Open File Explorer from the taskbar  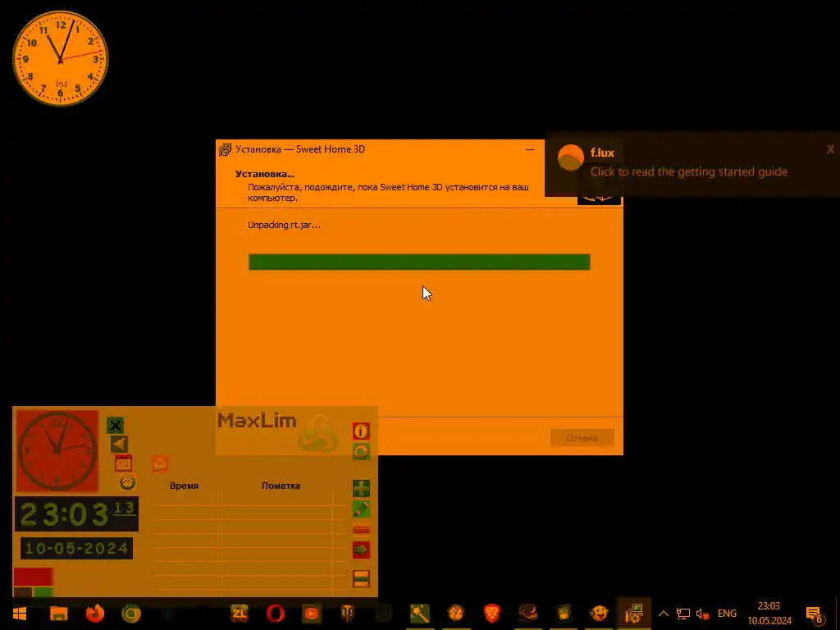click(x=59, y=613)
